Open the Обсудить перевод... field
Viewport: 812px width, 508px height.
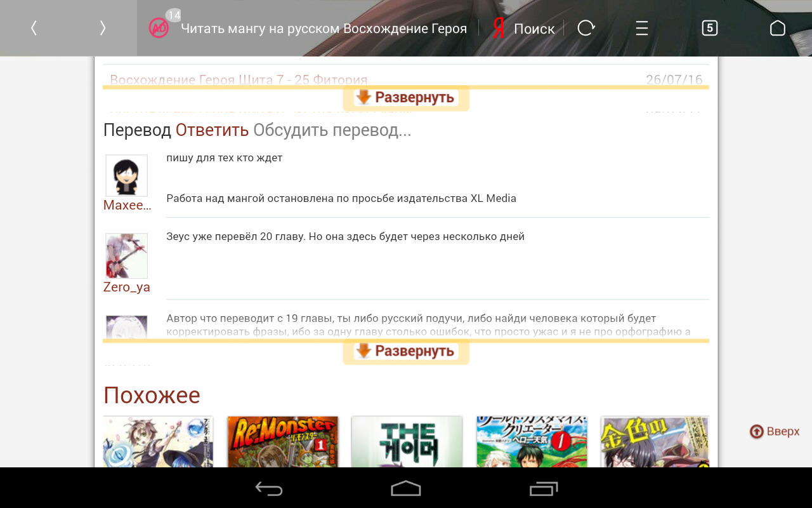click(332, 130)
